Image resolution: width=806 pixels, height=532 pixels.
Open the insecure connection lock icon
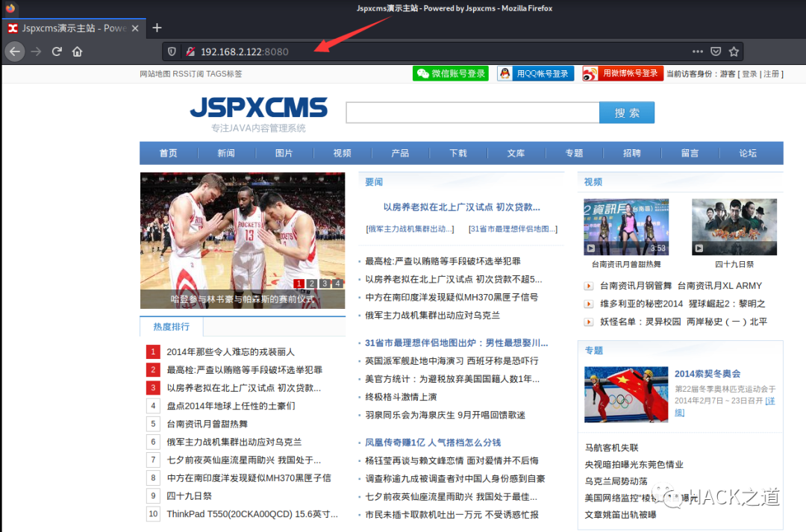point(190,51)
